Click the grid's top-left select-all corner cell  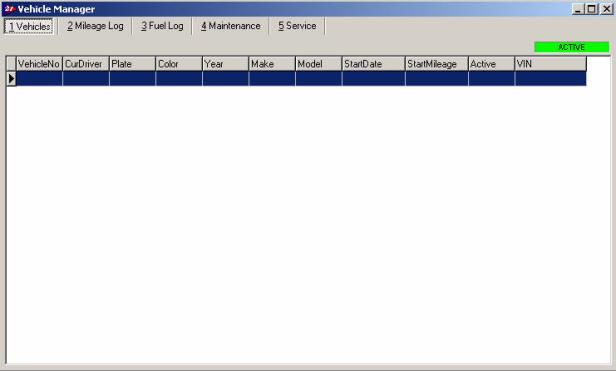click(11, 64)
